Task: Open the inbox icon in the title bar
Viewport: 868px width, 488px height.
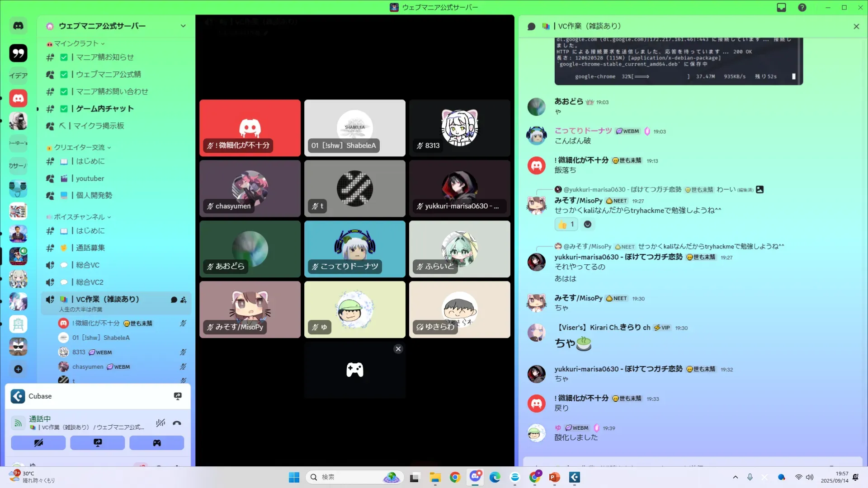Action: click(x=782, y=7)
